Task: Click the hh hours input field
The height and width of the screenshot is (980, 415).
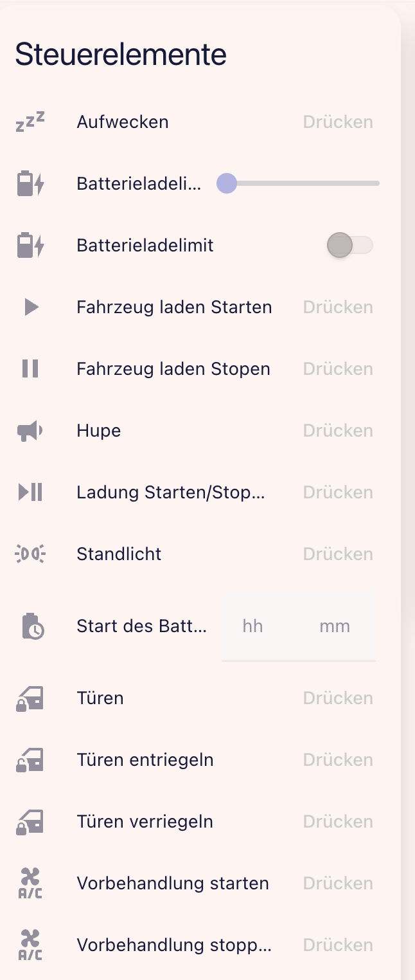Action: 253,626
